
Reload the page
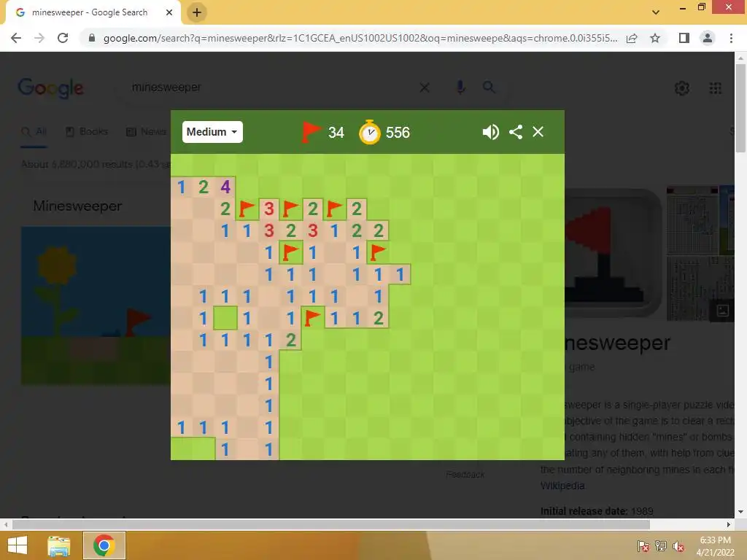click(x=63, y=38)
